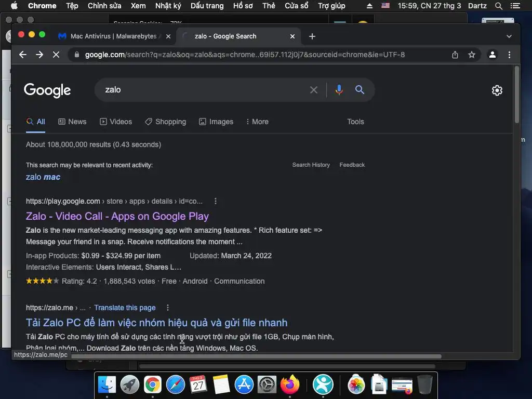Open Zalo - Video Call Google Play result
The image size is (532, 399).
(117, 217)
